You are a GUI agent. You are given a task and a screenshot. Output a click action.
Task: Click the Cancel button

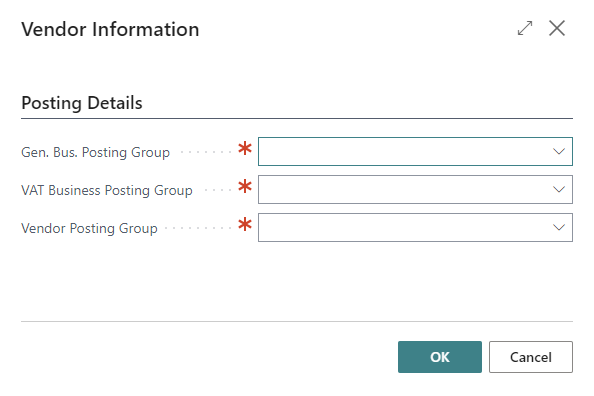point(531,357)
